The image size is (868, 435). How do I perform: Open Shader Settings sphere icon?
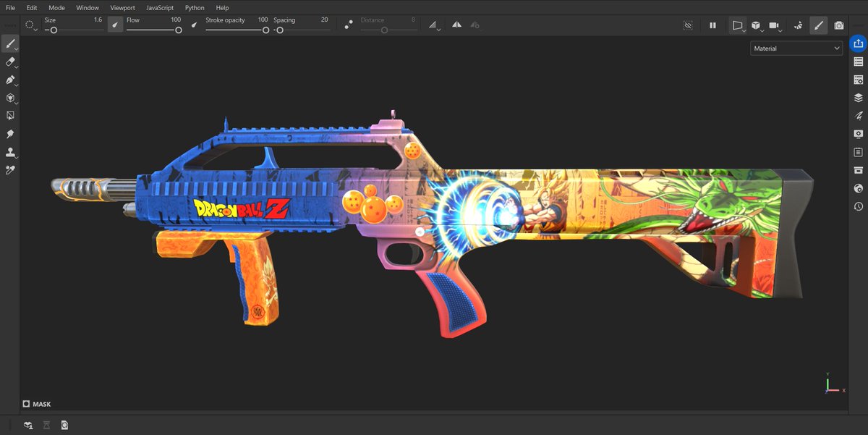859,188
